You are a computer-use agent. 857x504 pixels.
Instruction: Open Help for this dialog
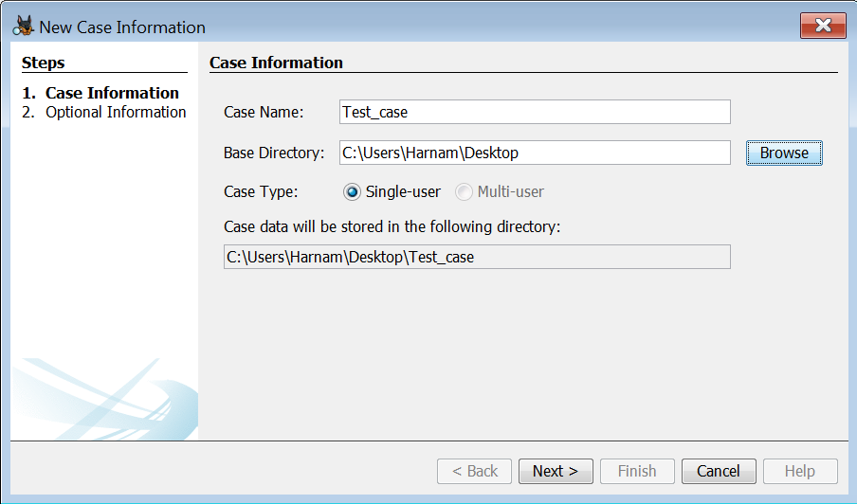(x=799, y=471)
